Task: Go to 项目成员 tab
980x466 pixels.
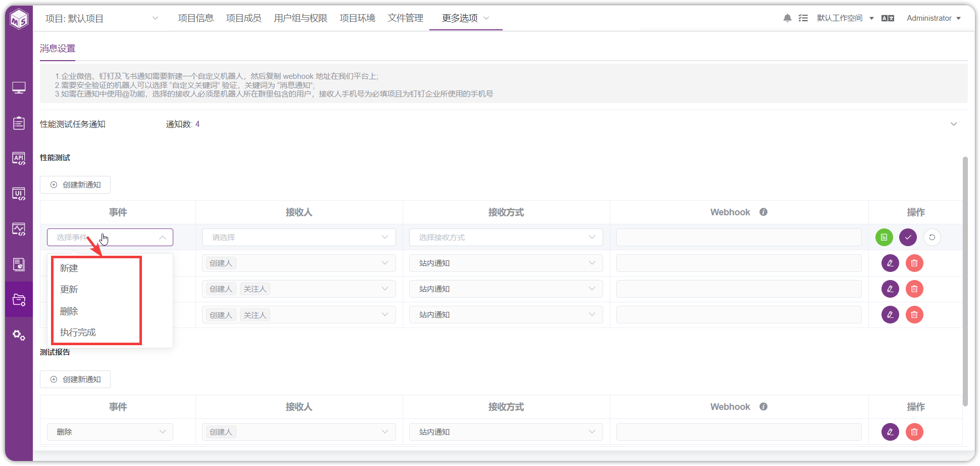Action: 243,18
